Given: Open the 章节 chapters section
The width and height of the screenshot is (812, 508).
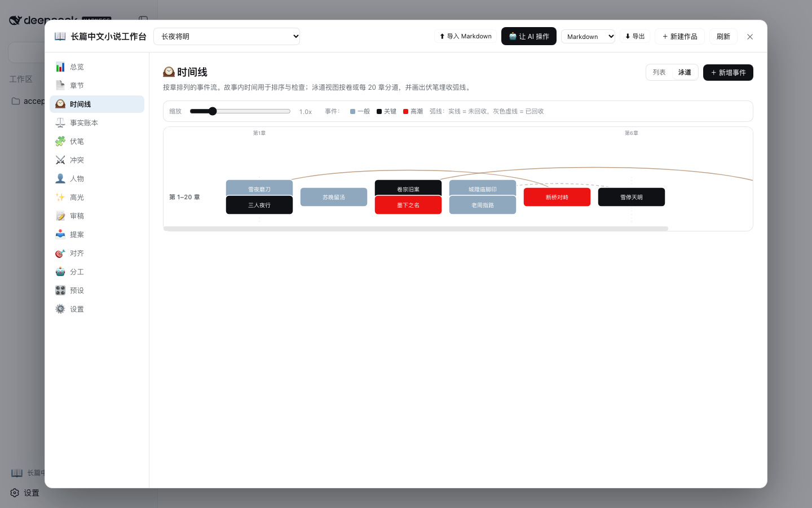Looking at the screenshot, I should tap(97, 85).
